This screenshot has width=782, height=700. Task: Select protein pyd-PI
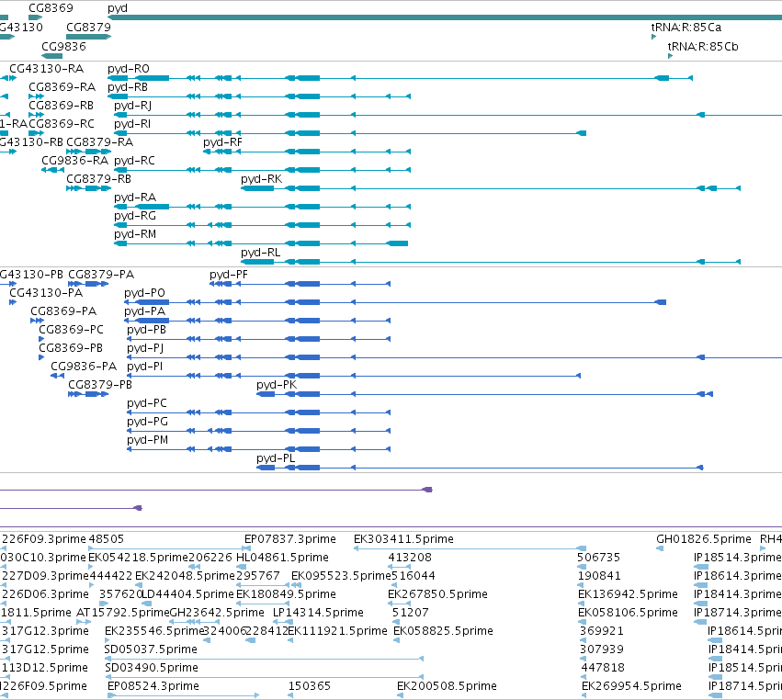click(x=354, y=376)
